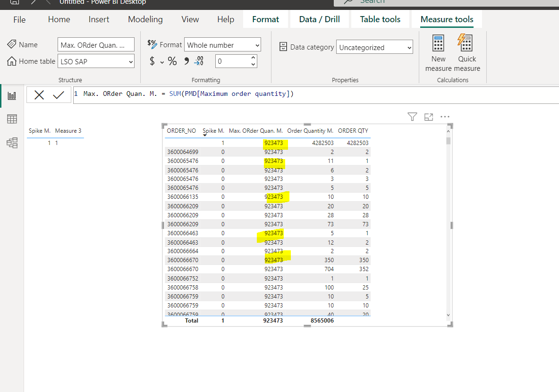Click the 4282503 Order Quantity M. value

click(322, 143)
